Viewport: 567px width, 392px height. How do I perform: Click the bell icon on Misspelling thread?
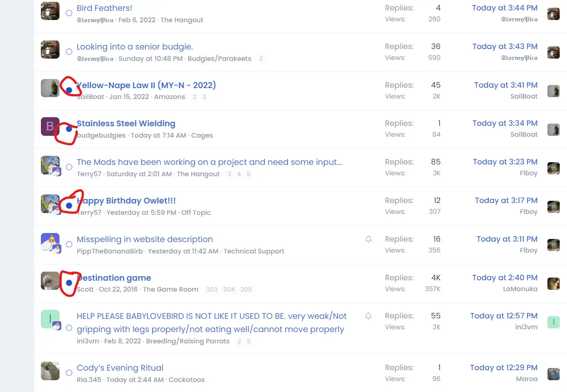coord(368,239)
